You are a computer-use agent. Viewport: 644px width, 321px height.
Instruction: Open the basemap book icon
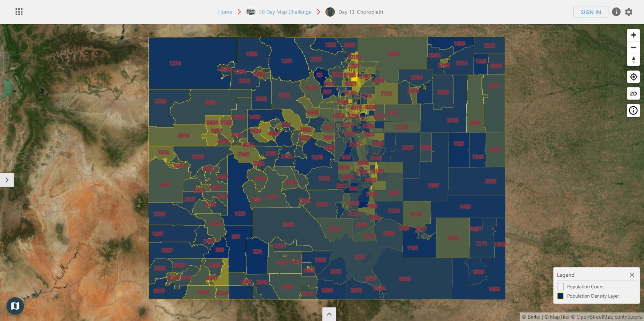[x=15, y=306]
